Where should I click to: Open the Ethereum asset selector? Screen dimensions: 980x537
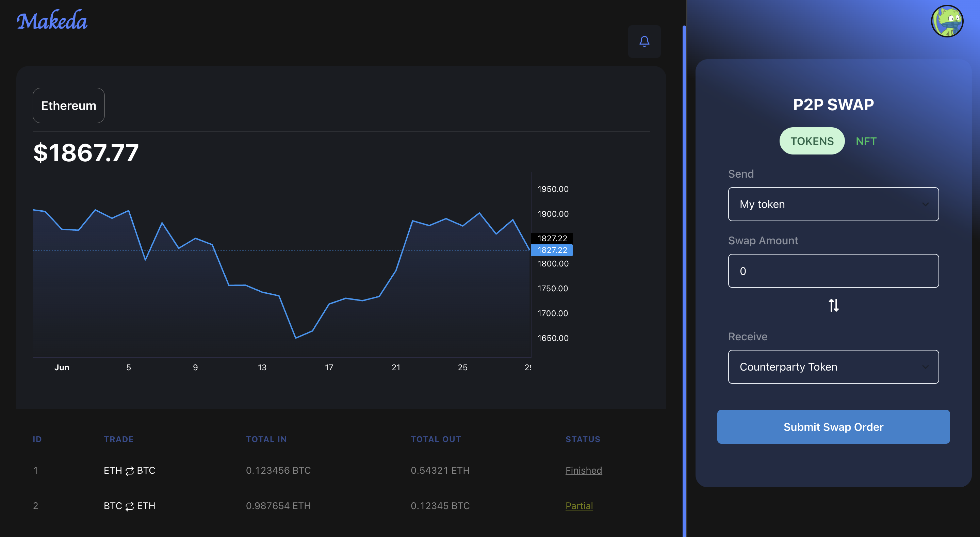(x=68, y=105)
